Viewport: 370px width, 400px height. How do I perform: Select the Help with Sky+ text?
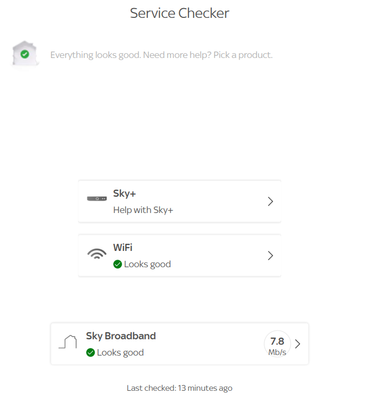143,210
